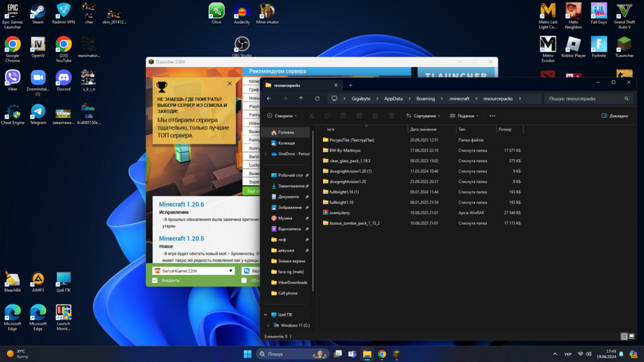The width and height of the screenshot is (644, 362).
Task: Open the Подання view dropdown
Action: (464, 116)
